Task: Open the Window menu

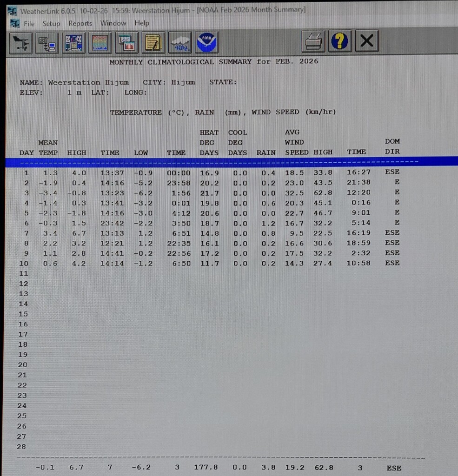Action: pyautogui.click(x=113, y=23)
